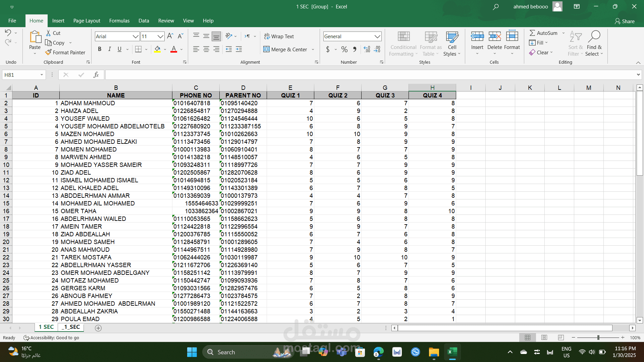
Task: Click the Borders icon
Action: point(138,49)
